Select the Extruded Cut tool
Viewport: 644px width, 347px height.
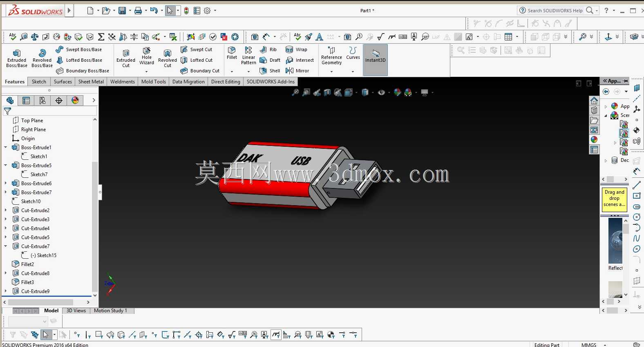tap(126, 58)
